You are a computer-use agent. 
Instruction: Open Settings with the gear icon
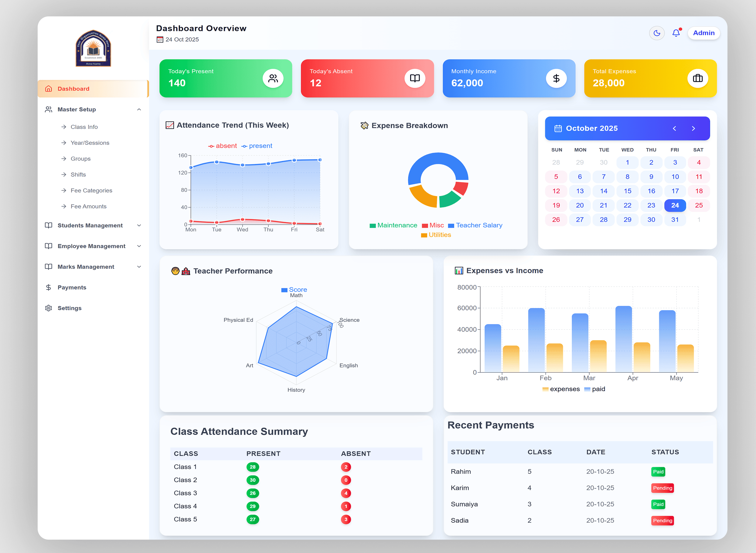(x=49, y=308)
